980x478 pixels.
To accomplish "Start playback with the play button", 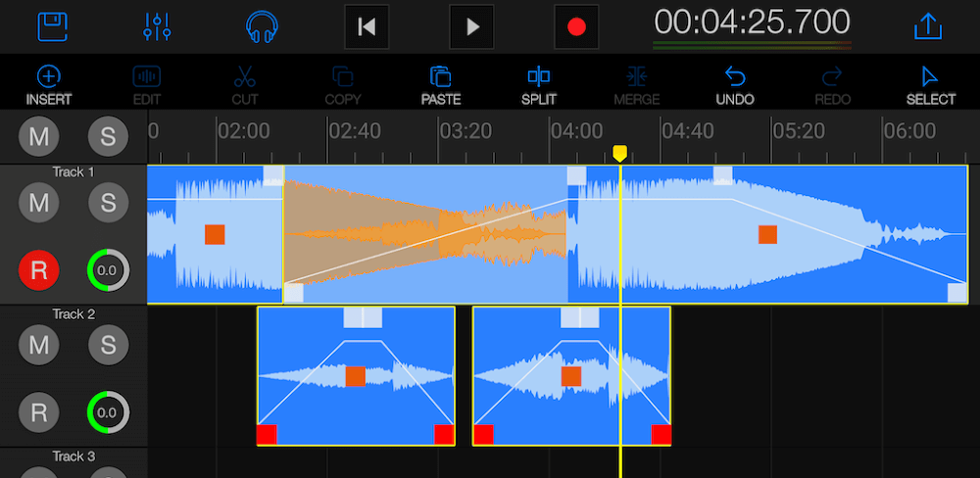I will [471, 26].
